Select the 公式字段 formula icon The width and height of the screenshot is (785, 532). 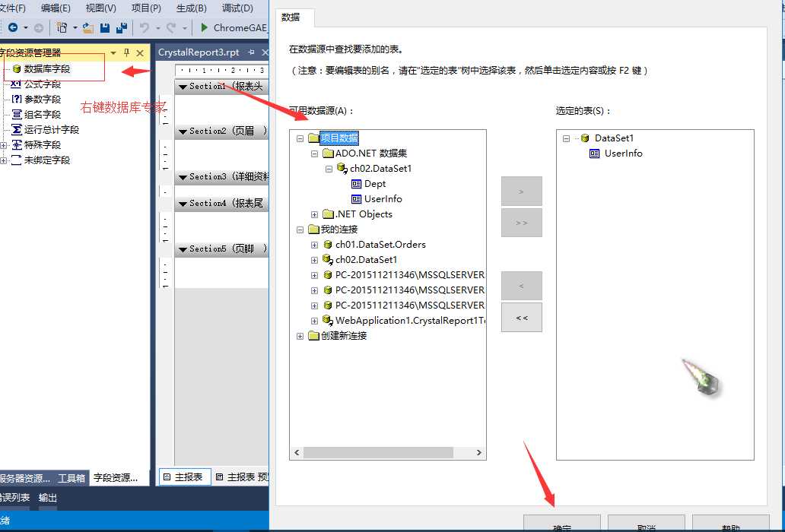tap(16, 84)
